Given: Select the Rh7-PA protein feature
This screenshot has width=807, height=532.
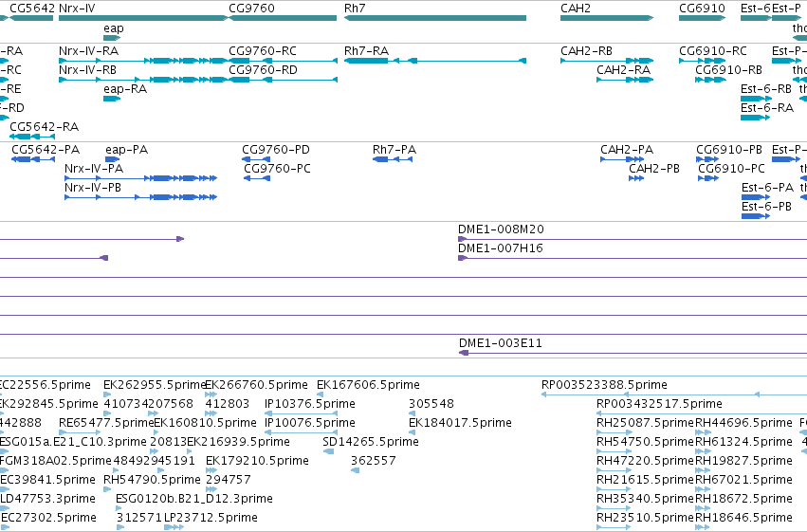Looking at the screenshot, I should [393, 159].
